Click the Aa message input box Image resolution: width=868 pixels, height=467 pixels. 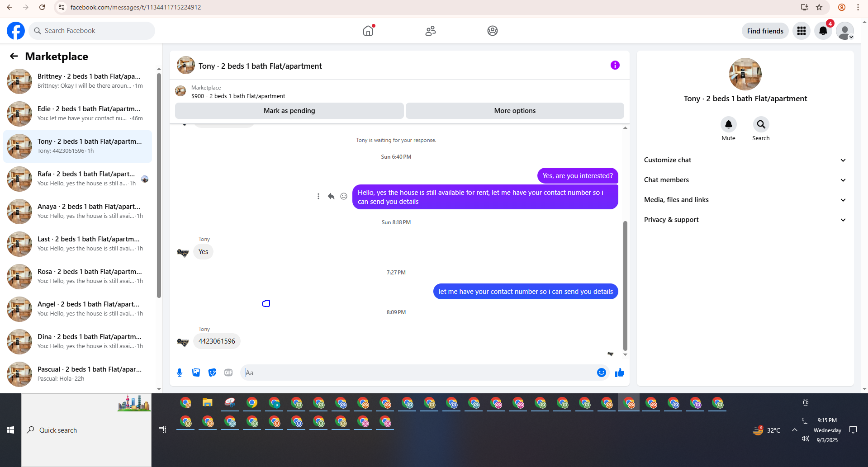pos(418,373)
